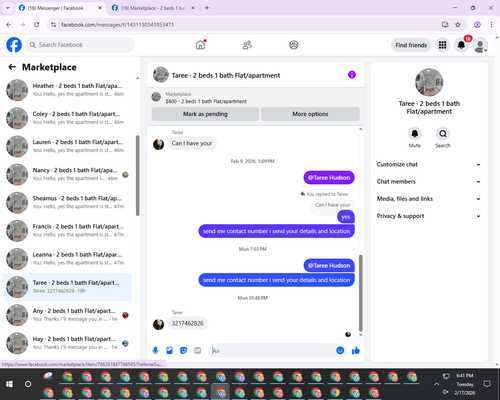
Task: Open the tab search dropdown arrow
Action: (x=8, y=8)
